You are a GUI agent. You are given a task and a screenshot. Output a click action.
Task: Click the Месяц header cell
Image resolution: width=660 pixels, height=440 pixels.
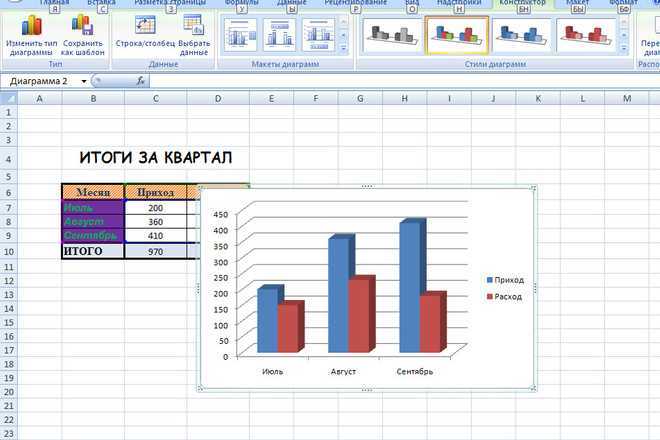click(93, 192)
